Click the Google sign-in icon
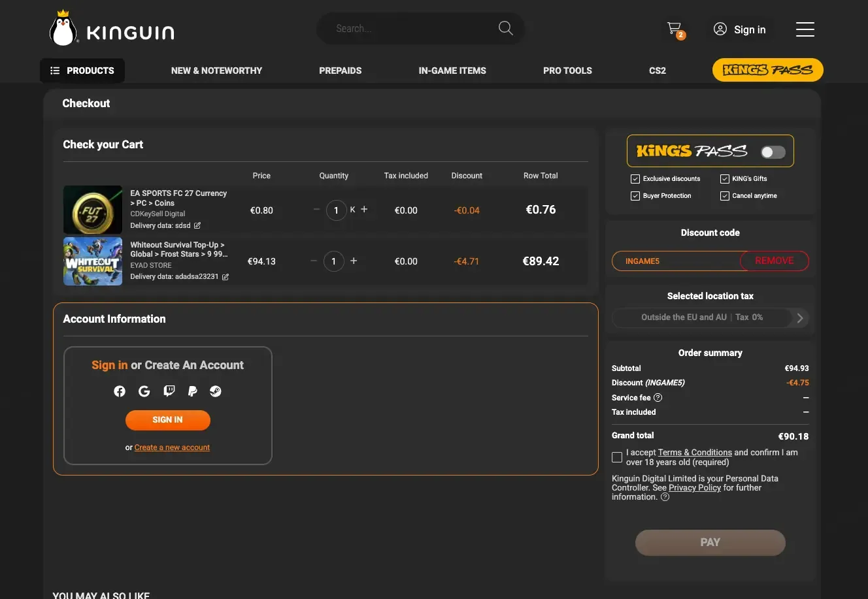Screen dimensions: 868x599 tap(144, 391)
